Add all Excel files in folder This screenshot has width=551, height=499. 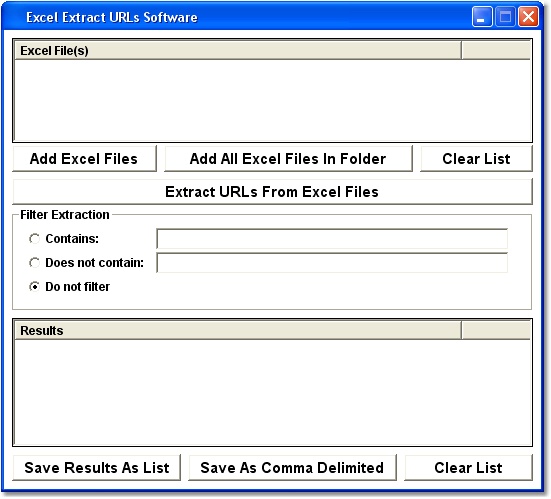click(x=288, y=159)
